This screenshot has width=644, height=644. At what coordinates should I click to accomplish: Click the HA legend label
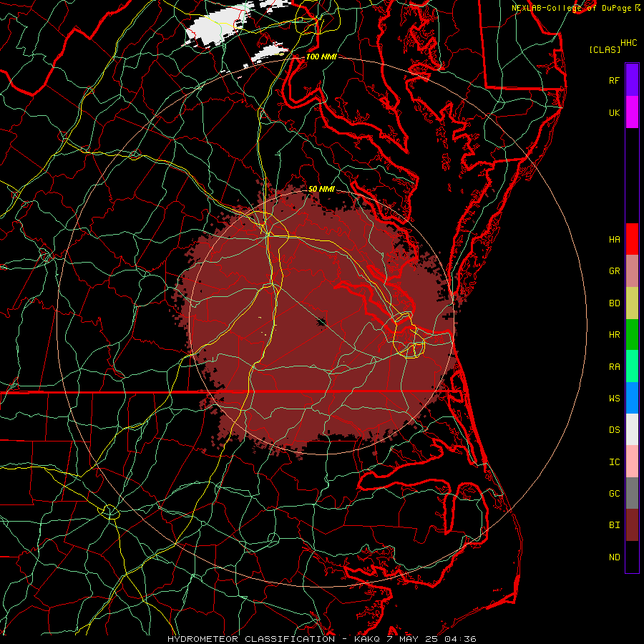point(615,240)
